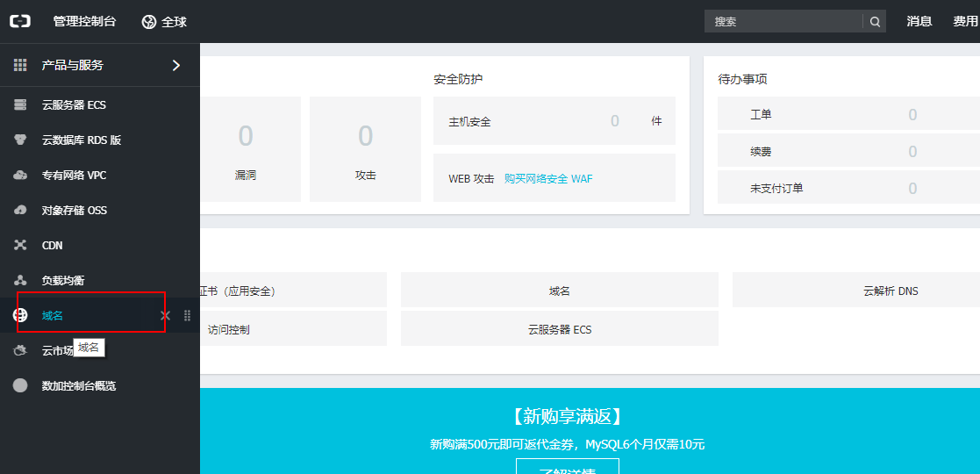Select 对象存储 OSS in the sidebar
The image size is (980, 474).
(75, 210)
